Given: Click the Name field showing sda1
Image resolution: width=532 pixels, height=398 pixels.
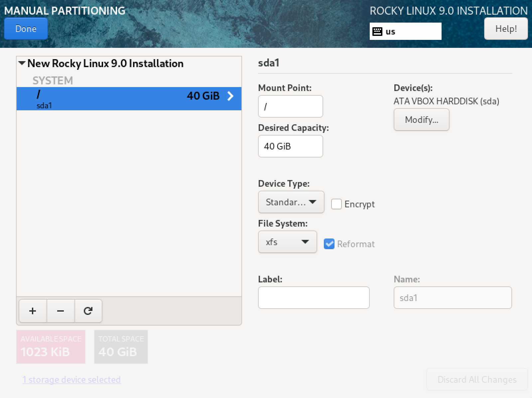Looking at the screenshot, I should coord(453,298).
